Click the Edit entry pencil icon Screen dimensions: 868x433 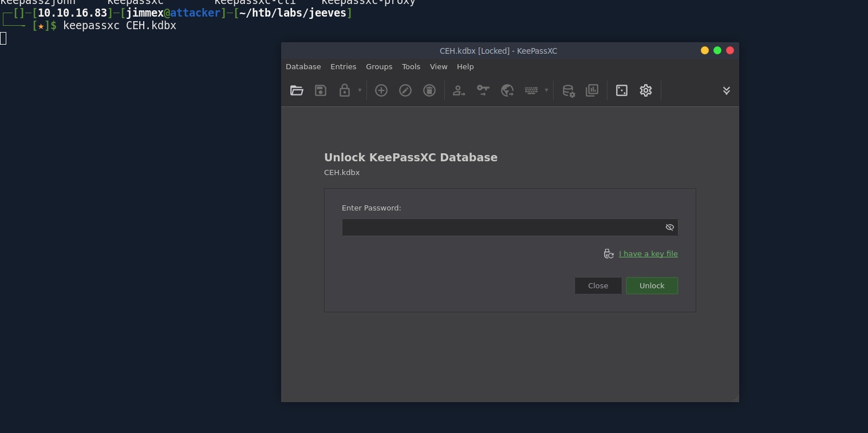pos(405,90)
